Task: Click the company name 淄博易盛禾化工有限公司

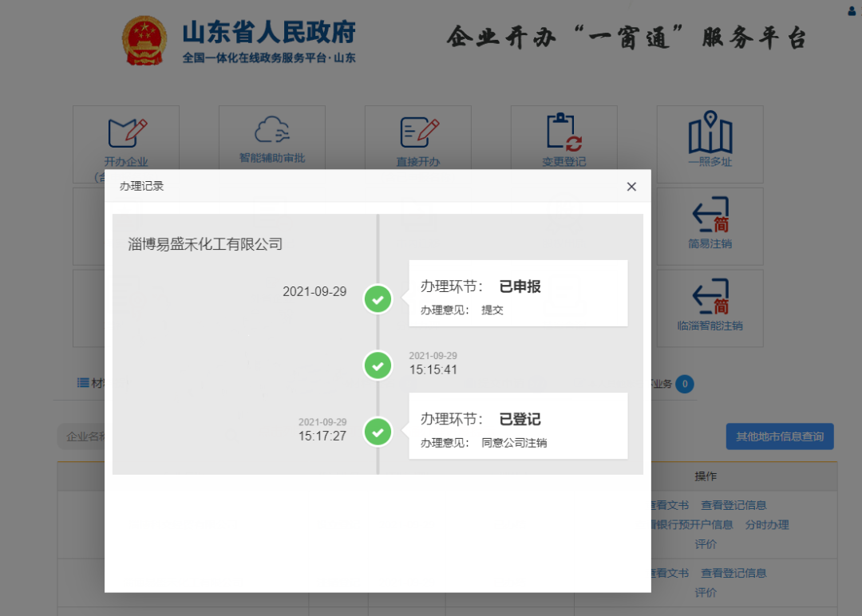Action: click(205, 244)
